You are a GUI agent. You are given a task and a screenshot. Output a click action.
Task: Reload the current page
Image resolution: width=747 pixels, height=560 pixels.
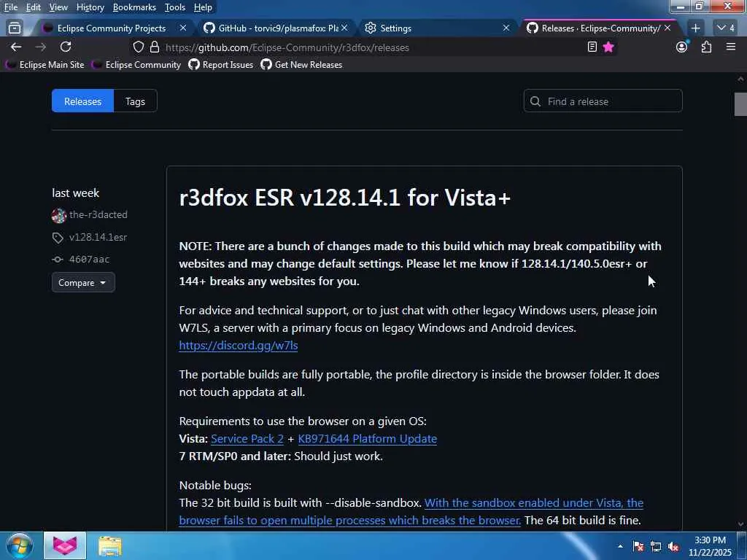[66, 47]
